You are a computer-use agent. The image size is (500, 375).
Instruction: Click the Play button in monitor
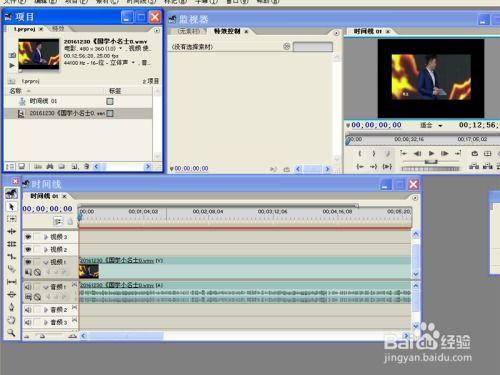[x=431, y=153]
